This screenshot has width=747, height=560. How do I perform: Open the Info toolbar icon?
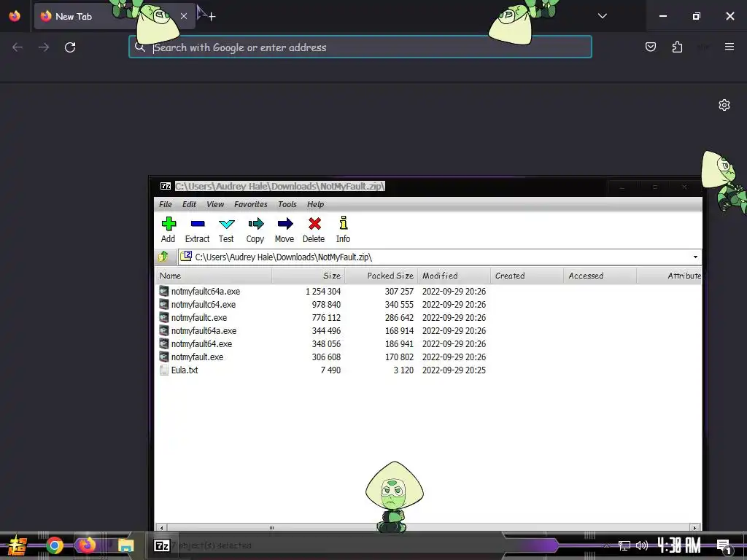[343, 230]
